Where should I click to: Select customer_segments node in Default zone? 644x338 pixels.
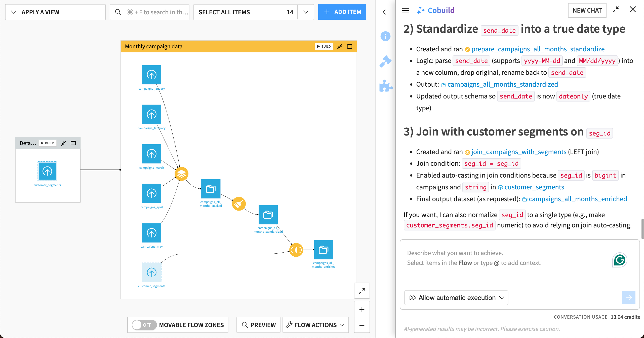pos(47,171)
